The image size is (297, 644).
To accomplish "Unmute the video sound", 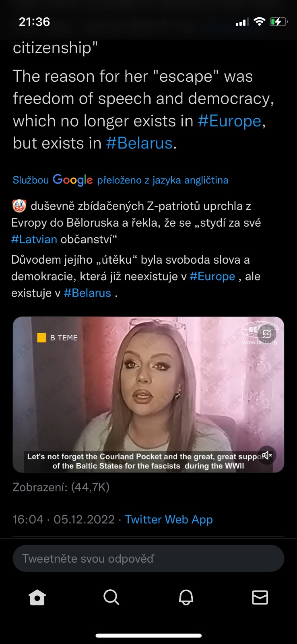I will (x=267, y=455).
